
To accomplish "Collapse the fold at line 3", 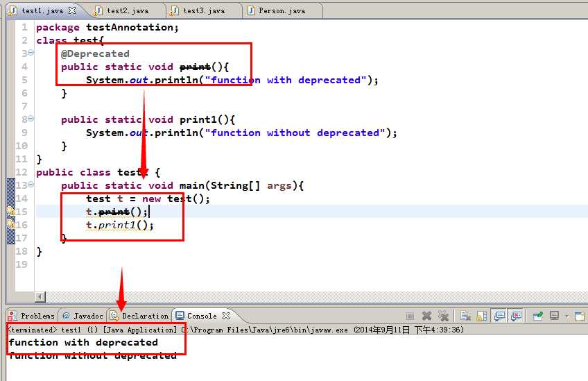I will tap(31, 53).
